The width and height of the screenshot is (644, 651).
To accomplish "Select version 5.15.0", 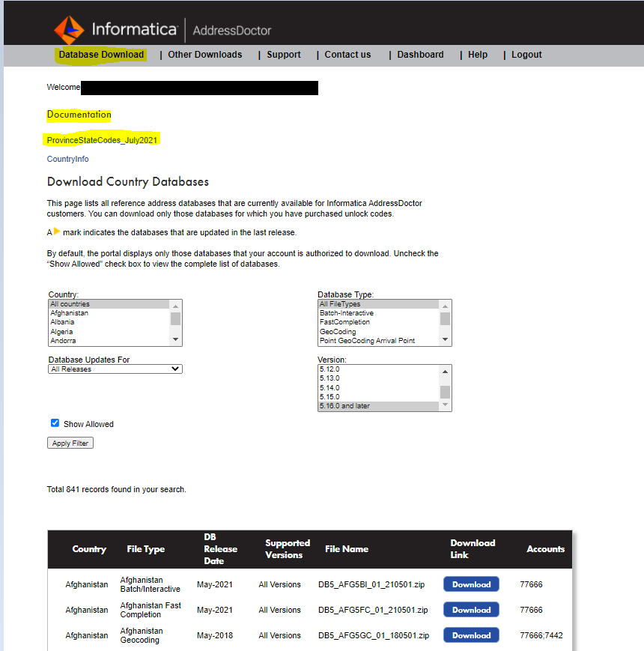I will 378,397.
